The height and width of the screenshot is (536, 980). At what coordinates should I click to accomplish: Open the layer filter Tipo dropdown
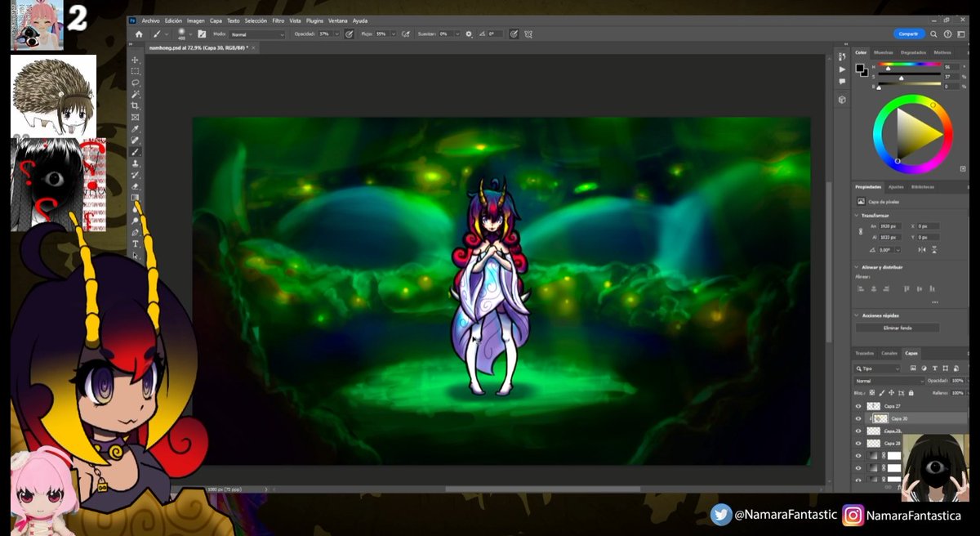pos(878,368)
